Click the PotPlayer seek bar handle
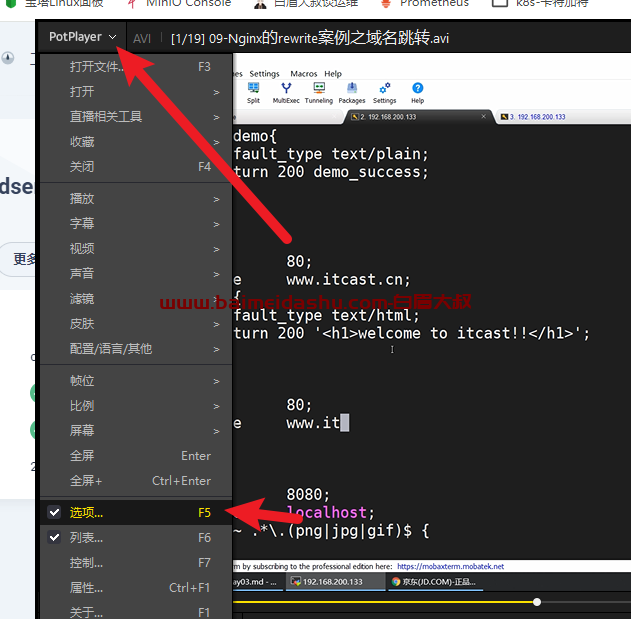Image resolution: width=631 pixels, height=619 pixels. click(x=536, y=602)
